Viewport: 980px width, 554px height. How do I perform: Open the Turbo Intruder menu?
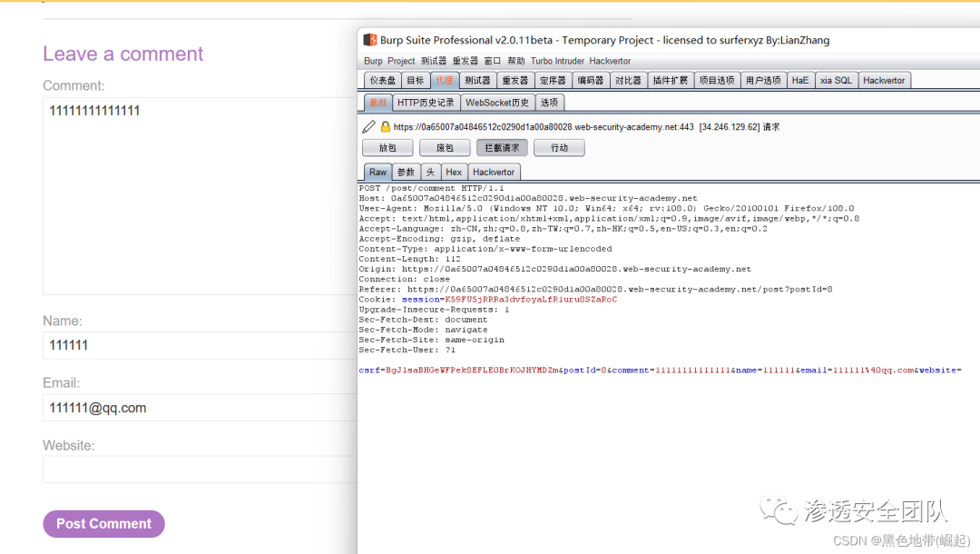(x=557, y=61)
